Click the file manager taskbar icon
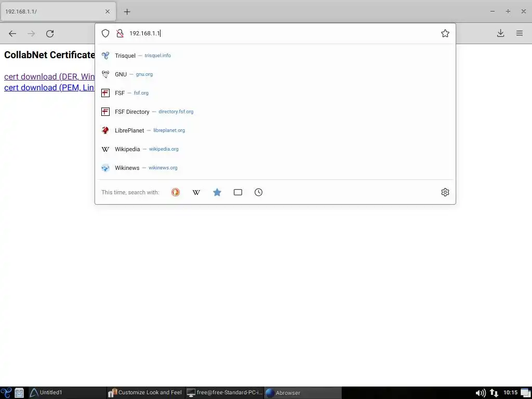The image size is (532, 399). pyautogui.click(x=19, y=393)
